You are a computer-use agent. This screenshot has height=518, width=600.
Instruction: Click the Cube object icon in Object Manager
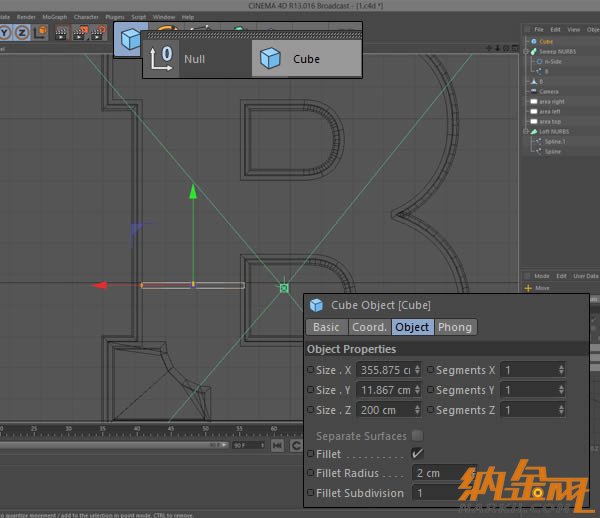tap(534, 41)
